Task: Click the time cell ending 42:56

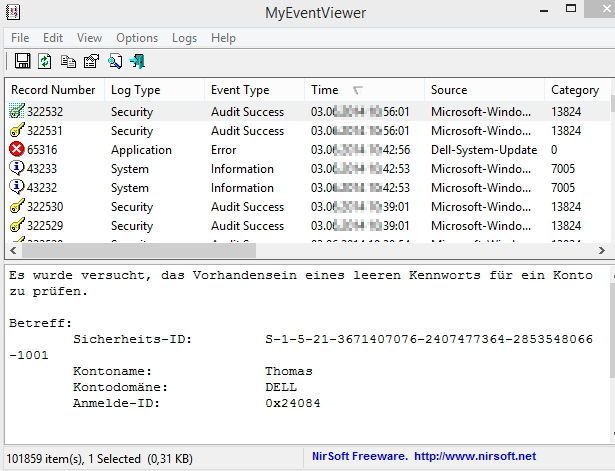Action: tap(360, 149)
